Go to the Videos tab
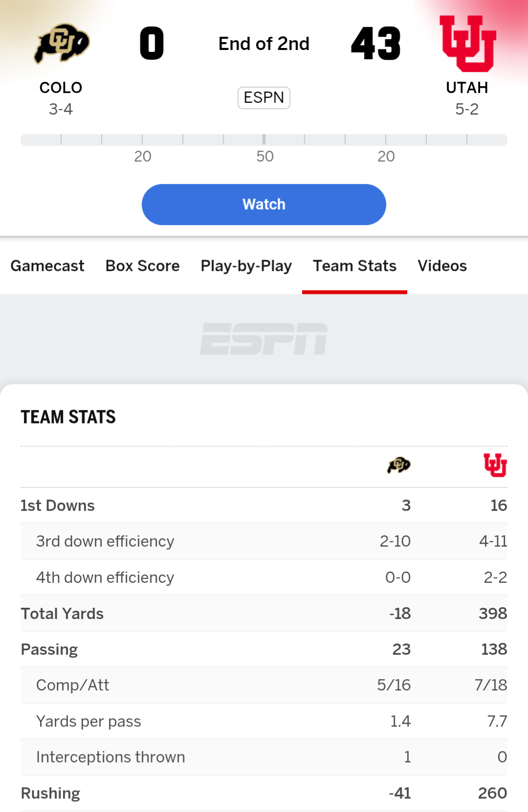Image resolution: width=528 pixels, height=812 pixels. point(442,266)
